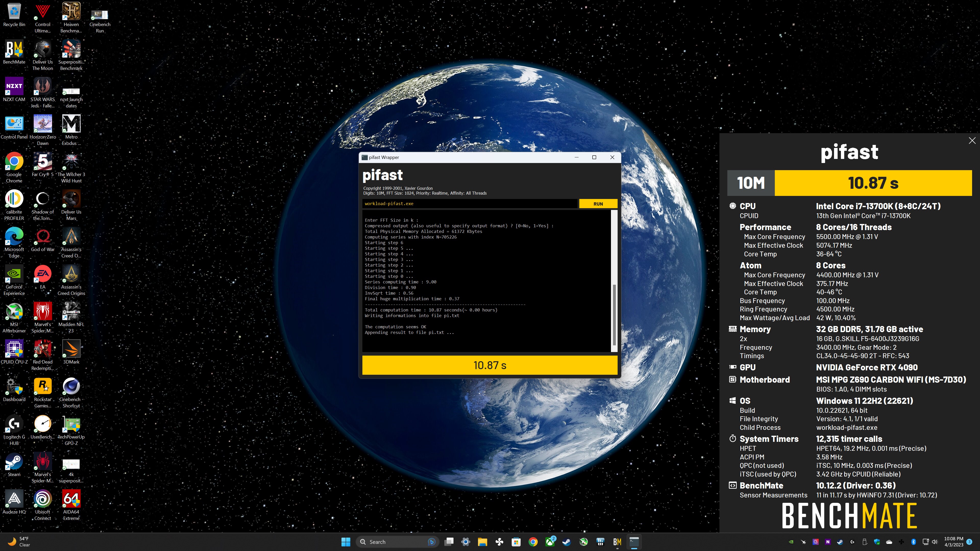The width and height of the screenshot is (980, 551).
Task: Open NZXT CAM desktop icon
Action: (14, 90)
